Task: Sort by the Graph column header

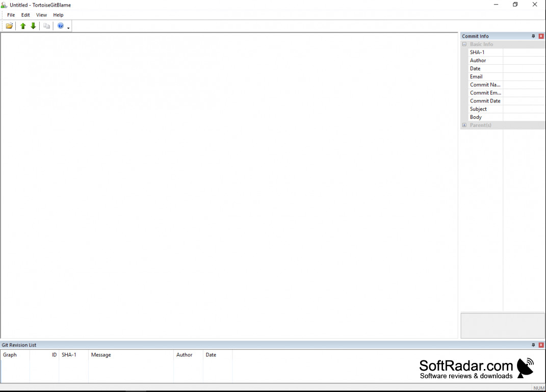Action: pos(15,355)
